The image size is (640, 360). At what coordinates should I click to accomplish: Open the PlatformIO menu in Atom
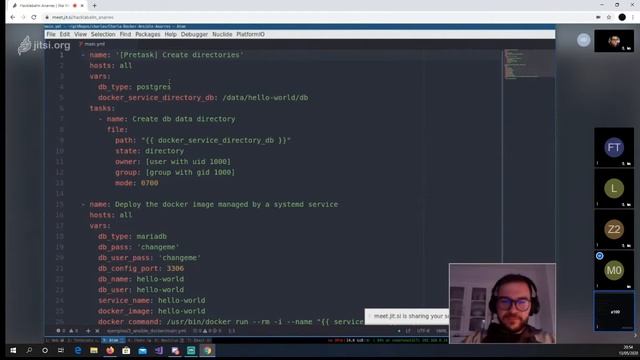(250, 34)
